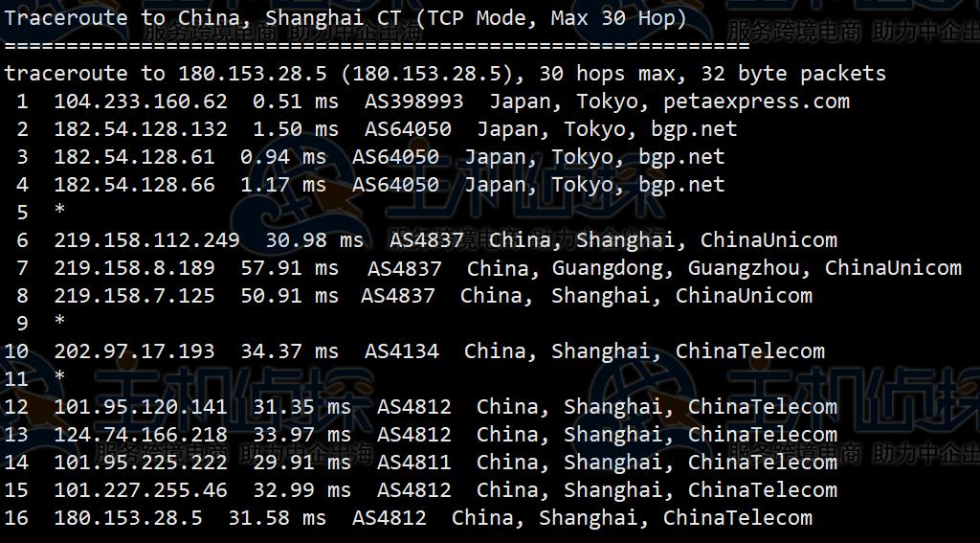
Task: Click hop 14 IP 101.95.225.222
Action: pos(141,463)
